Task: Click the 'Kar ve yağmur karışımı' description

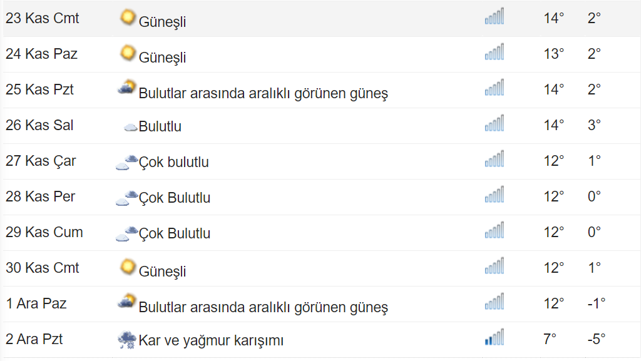Action: 211,340
